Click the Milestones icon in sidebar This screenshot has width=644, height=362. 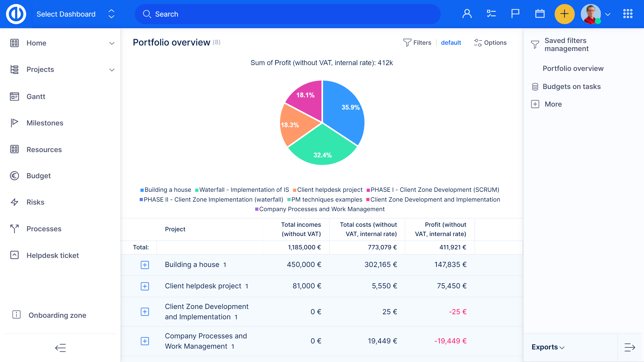tap(14, 123)
